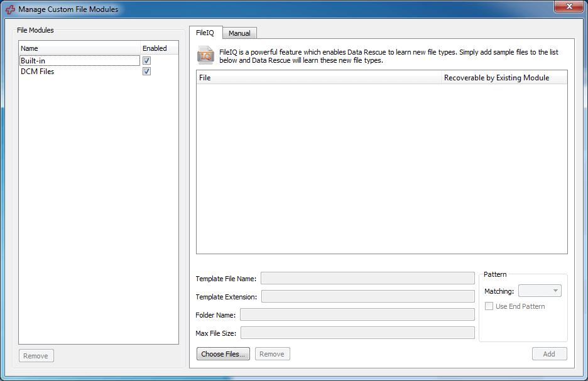
Task: Click the Choose Files button
Action: pyautogui.click(x=223, y=353)
